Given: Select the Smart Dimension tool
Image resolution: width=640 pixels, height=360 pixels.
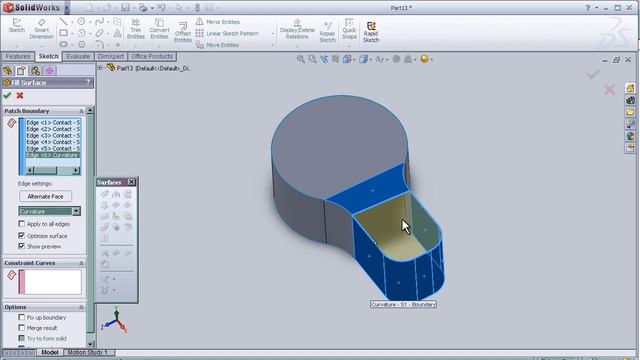Looking at the screenshot, I should [41, 29].
